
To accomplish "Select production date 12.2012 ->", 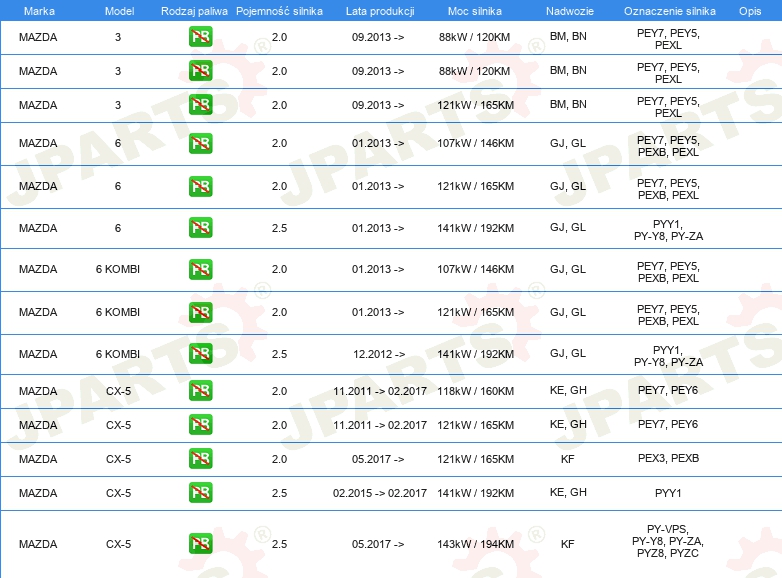I will pos(379,354).
